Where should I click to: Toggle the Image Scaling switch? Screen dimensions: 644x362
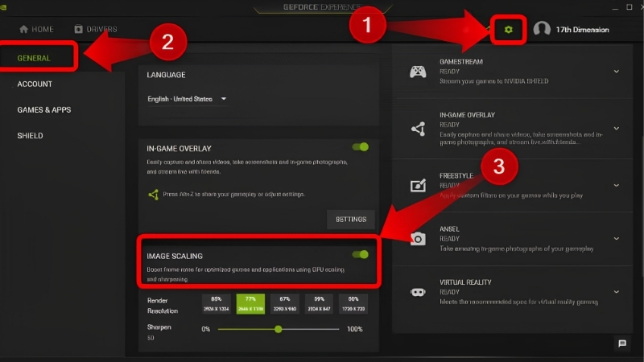tap(361, 254)
